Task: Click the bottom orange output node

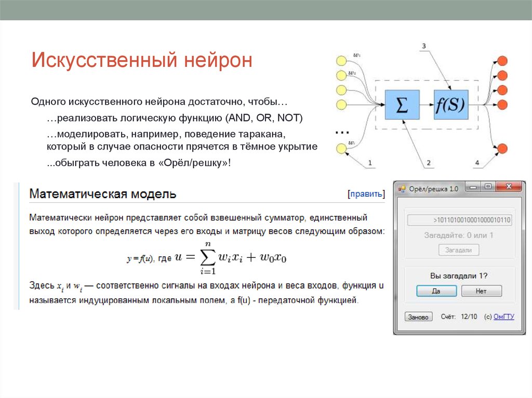Action: click(502, 149)
